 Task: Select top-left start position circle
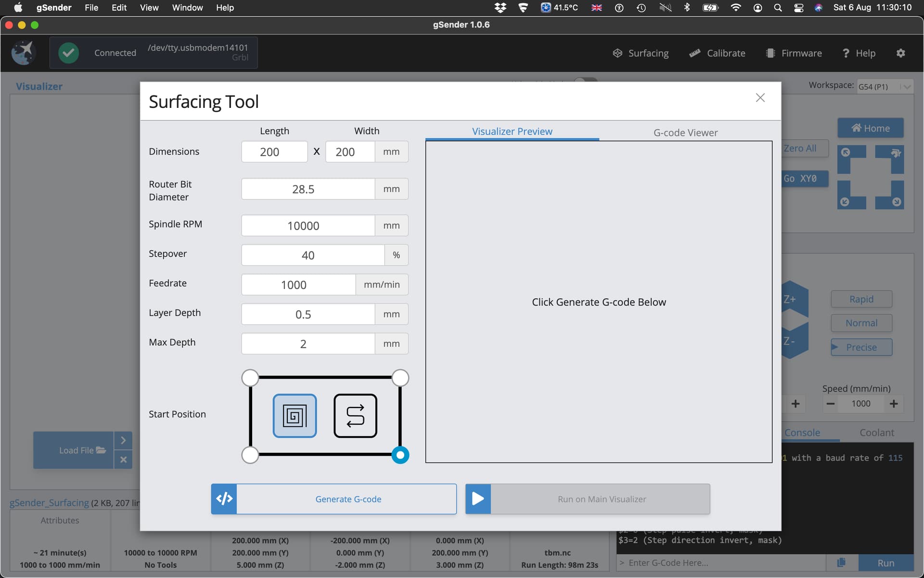250,378
